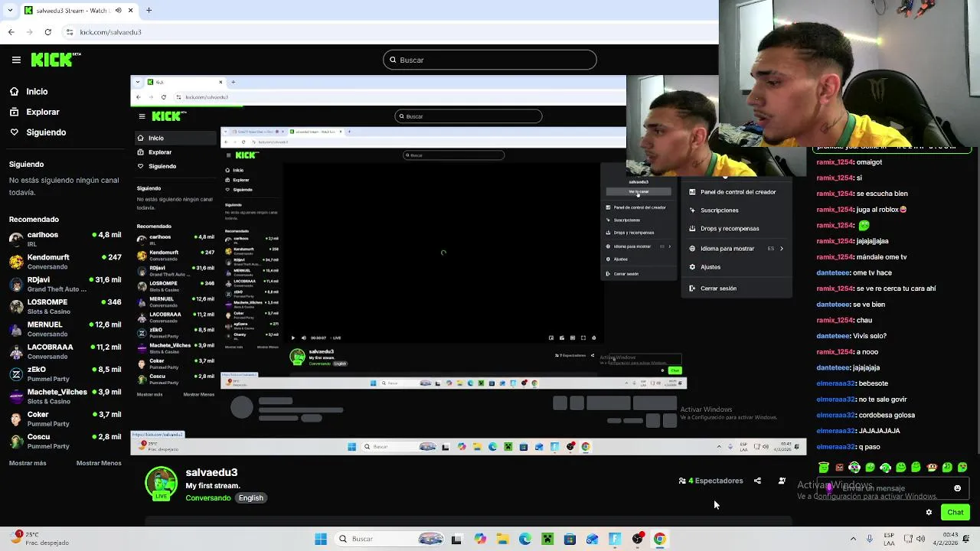Show the 4 Espectadores viewer list
Viewport: 980px width, 551px height.
pyautogui.click(x=710, y=481)
